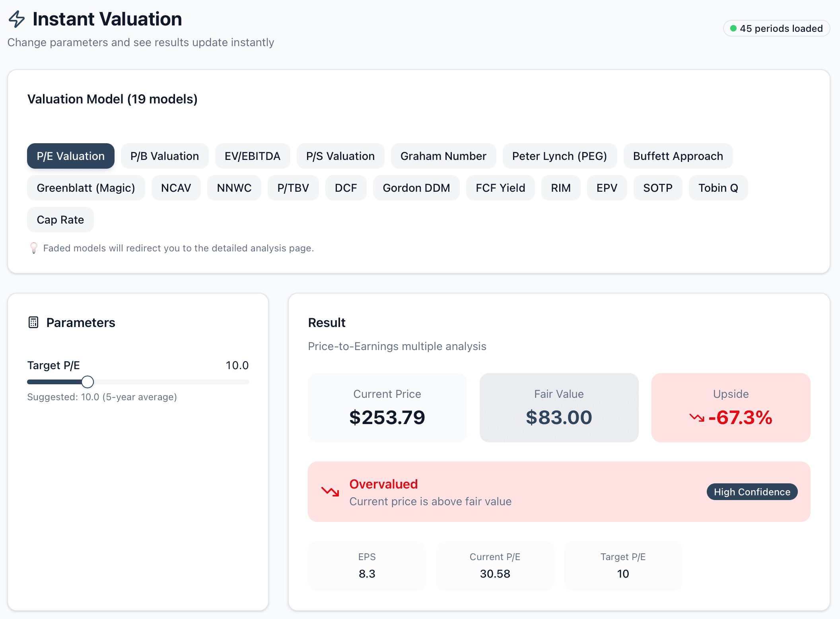Select P/S Valuation model
This screenshot has height=619, width=840.
[x=340, y=156]
